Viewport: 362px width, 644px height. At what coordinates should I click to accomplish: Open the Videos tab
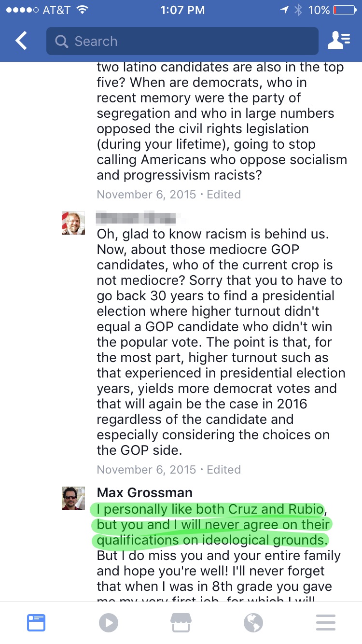pyautogui.click(x=109, y=622)
